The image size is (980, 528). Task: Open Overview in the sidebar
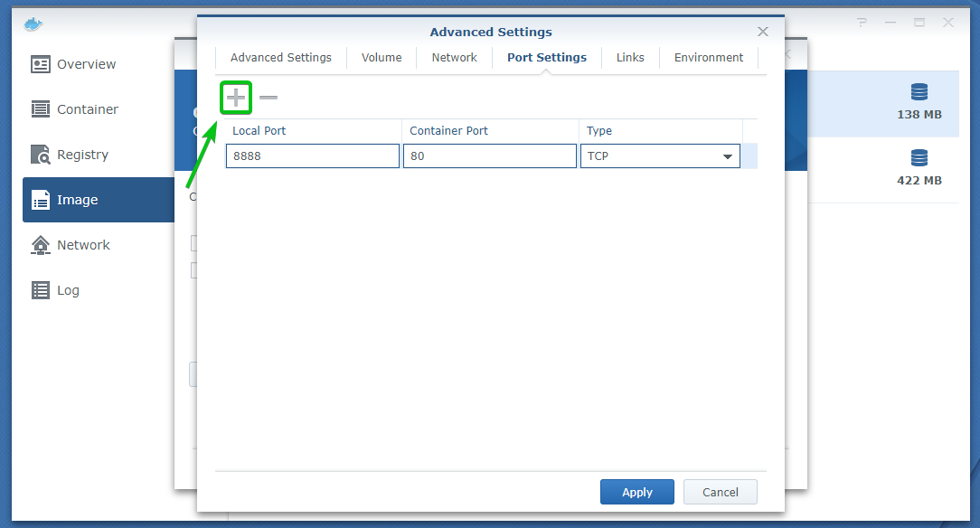point(86,64)
